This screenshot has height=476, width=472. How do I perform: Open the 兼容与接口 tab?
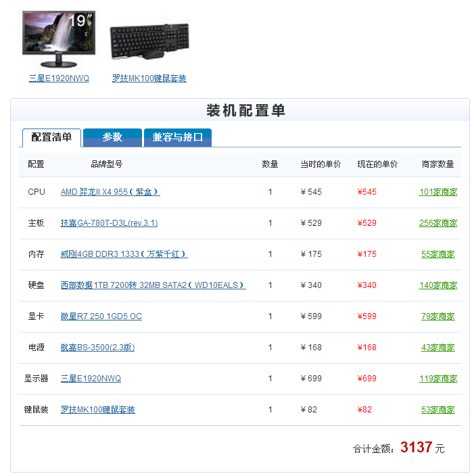point(178,137)
